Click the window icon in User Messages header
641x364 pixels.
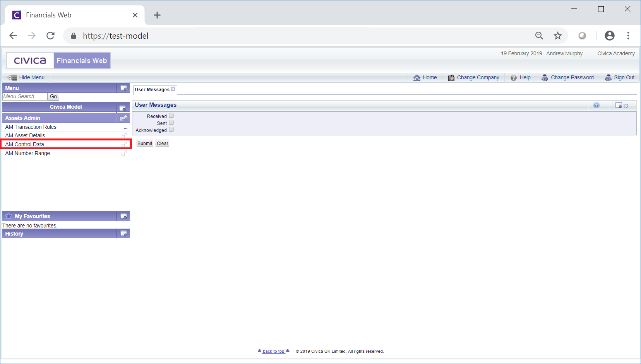[x=619, y=105]
